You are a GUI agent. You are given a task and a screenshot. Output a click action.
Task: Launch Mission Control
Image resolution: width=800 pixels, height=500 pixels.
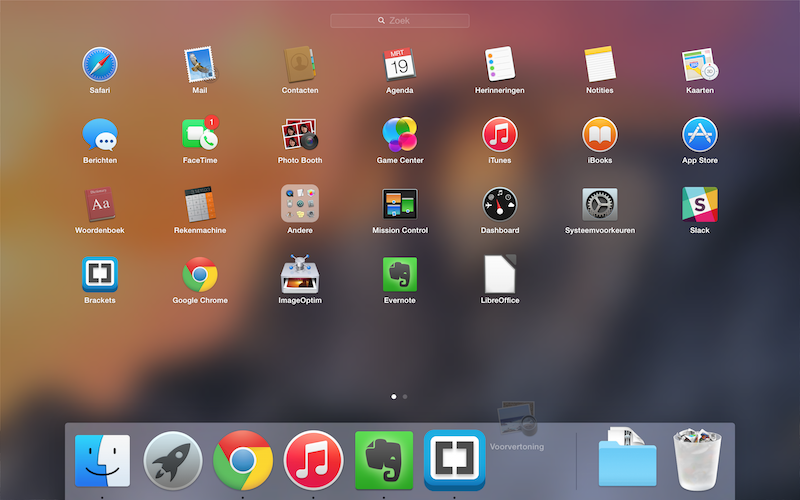pyautogui.click(x=399, y=204)
